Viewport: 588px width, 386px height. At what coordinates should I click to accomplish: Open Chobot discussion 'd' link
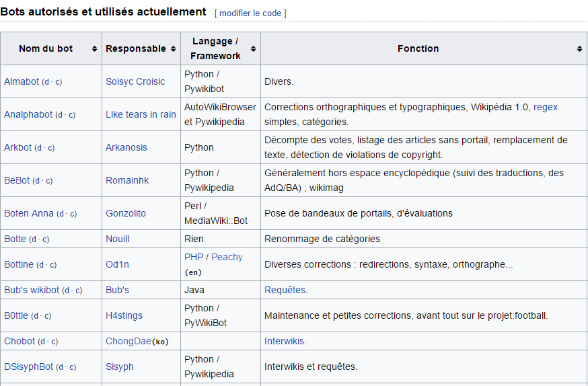click(44, 342)
